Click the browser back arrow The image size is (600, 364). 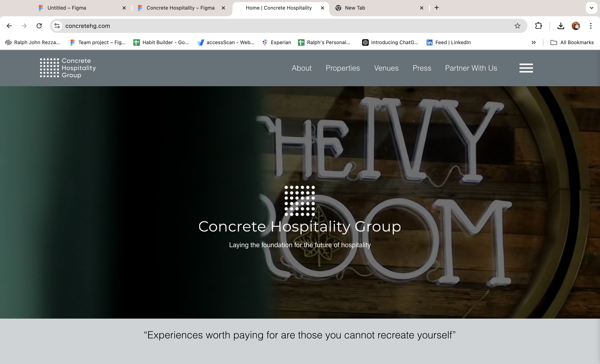pos(9,26)
